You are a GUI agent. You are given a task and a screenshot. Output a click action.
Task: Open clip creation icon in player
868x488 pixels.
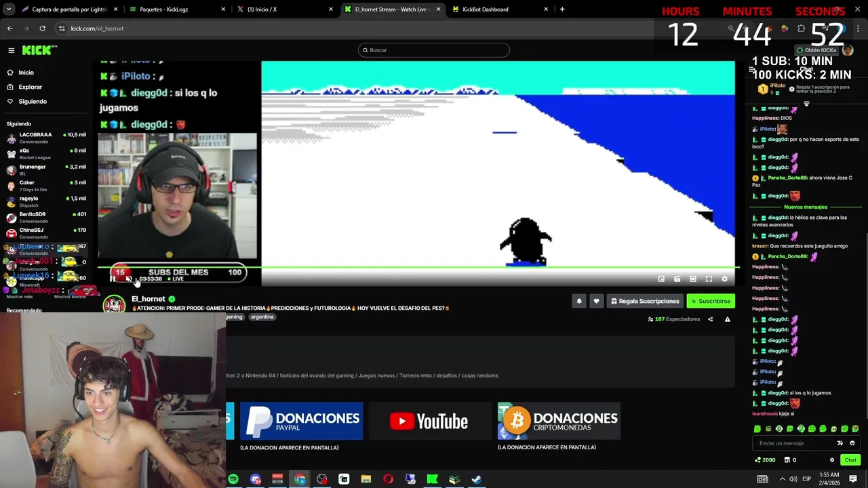tap(677, 279)
